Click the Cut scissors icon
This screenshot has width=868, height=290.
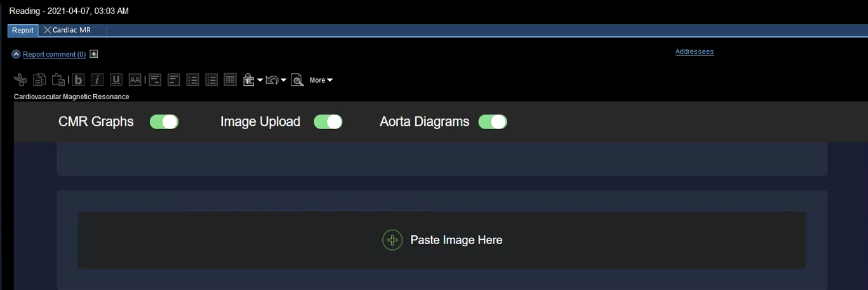(x=20, y=80)
